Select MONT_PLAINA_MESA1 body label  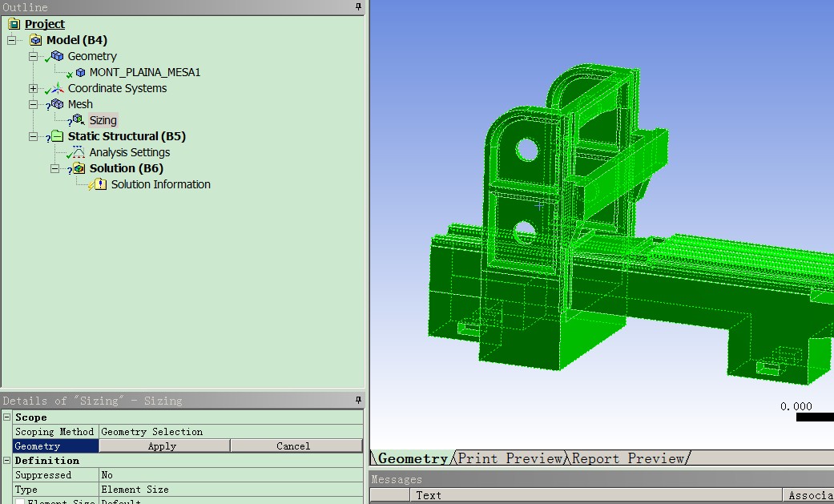point(145,72)
